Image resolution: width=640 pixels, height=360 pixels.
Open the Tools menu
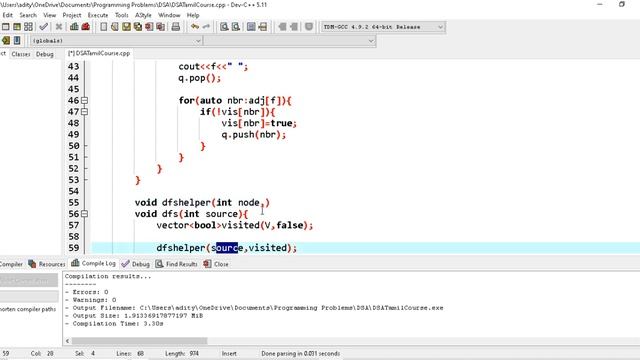coord(122,15)
